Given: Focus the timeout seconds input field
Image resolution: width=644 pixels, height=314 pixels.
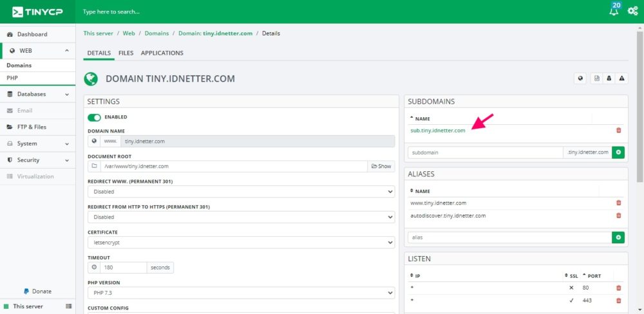Looking at the screenshot, I should [123, 268].
